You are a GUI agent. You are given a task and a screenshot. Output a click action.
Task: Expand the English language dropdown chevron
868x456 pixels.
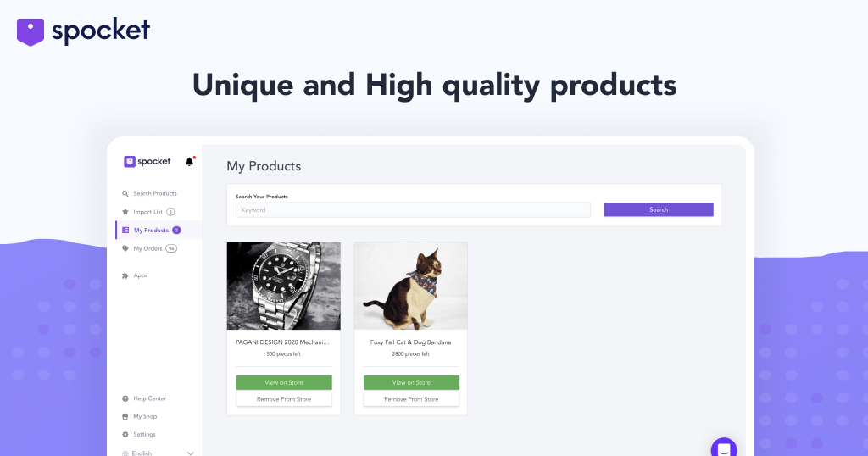191,453
